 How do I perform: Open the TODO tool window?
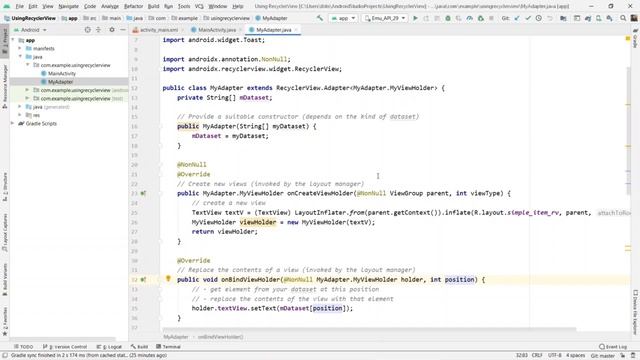pyautogui.click(x=24, y=347)
